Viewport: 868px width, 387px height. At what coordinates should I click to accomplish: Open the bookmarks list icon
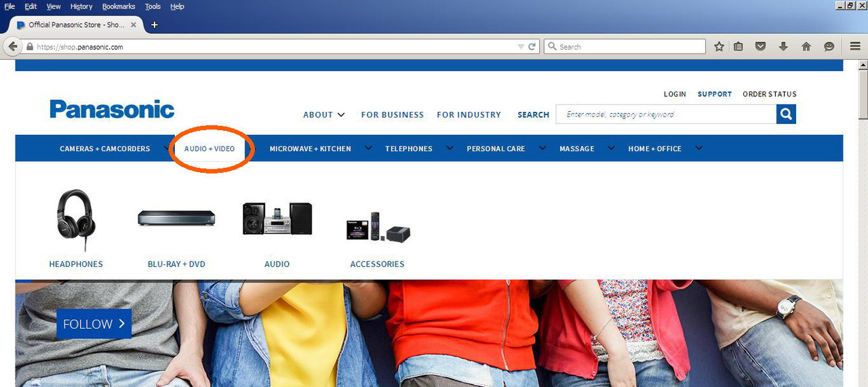(738, 47)
